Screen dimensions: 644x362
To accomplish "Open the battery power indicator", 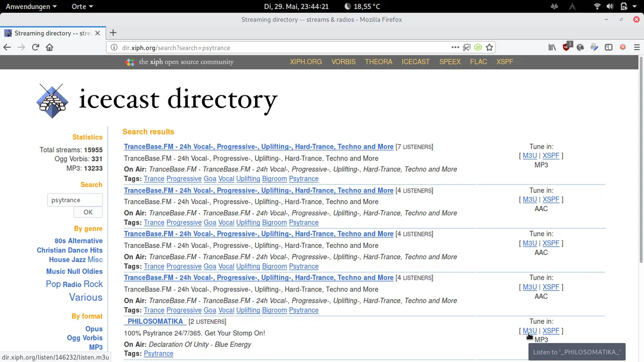I will pyautogui.click(x=623, y=7).
